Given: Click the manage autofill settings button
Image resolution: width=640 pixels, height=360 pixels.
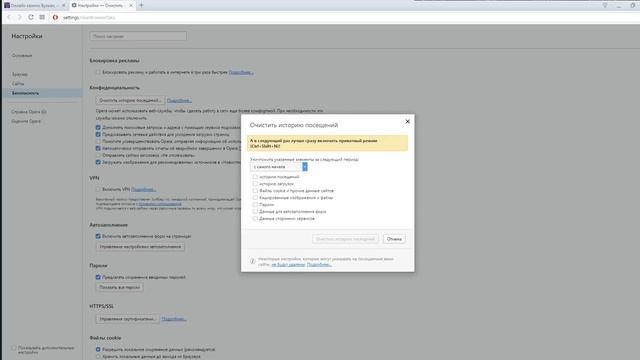Looking at the screenshot, I should pos(140,247).
